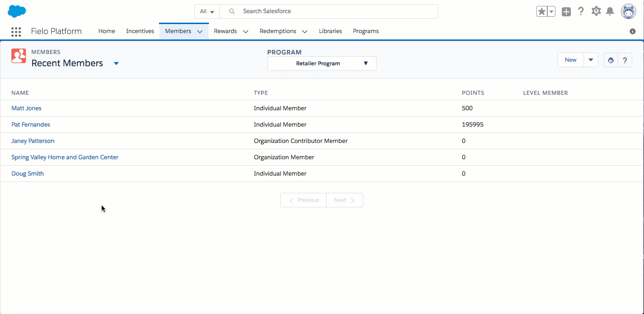Open the favorites list dropdown arrow
This screenshot has width=644, height=314.
(551, 12)
